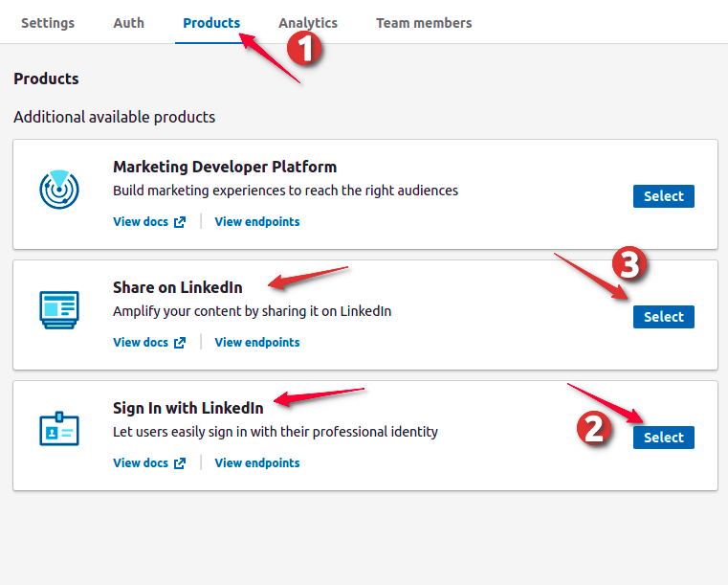This screenshot has width=728, height=585.
Task: View endpoints for Share on LinkedIn
Action: [x=257, y=343]
